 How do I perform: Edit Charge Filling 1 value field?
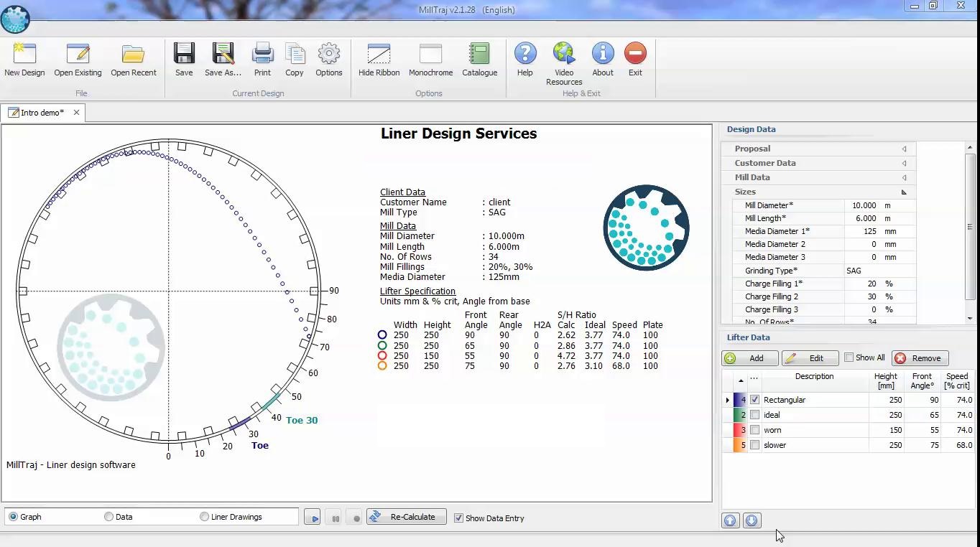click(879, 284)
